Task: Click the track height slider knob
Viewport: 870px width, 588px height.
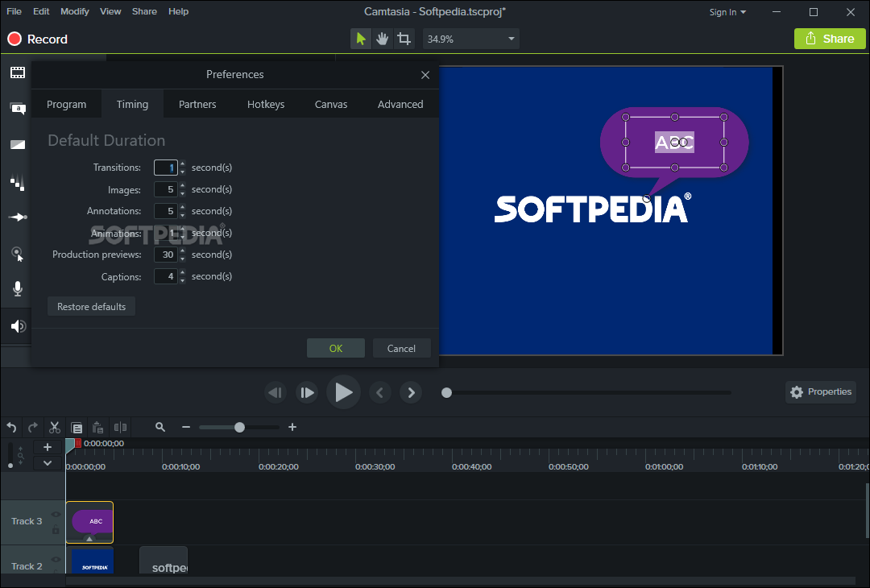Action: pyautogui.click(x=10, y=466)
